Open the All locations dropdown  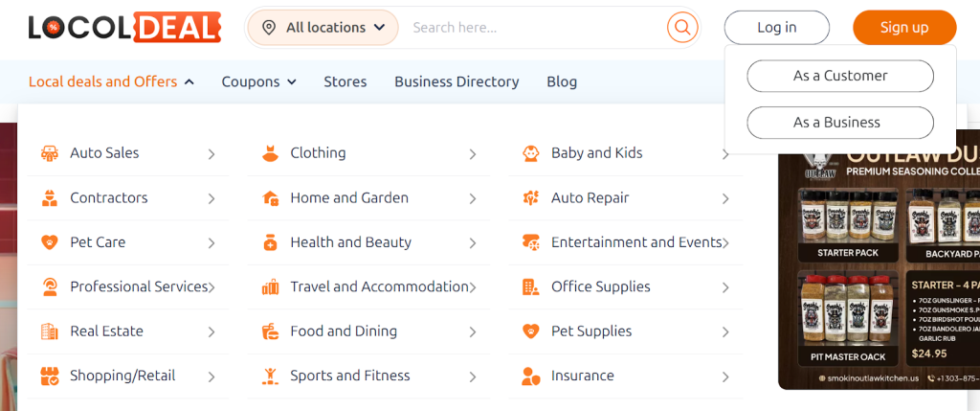point(323,28)
